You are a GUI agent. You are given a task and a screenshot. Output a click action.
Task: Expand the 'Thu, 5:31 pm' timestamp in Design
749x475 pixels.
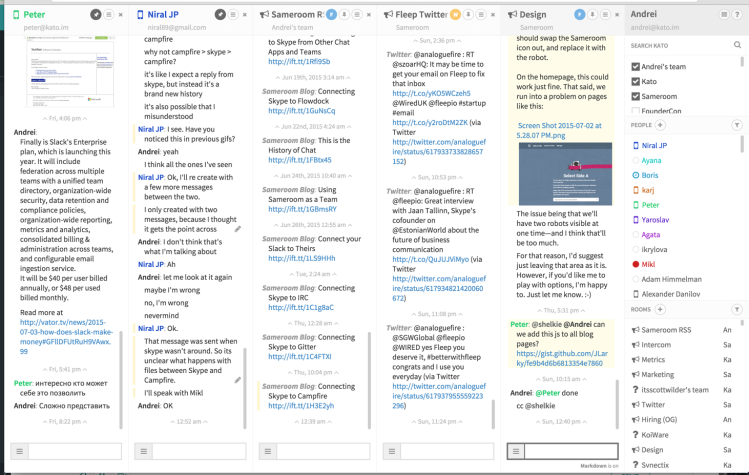click(561, 310)
